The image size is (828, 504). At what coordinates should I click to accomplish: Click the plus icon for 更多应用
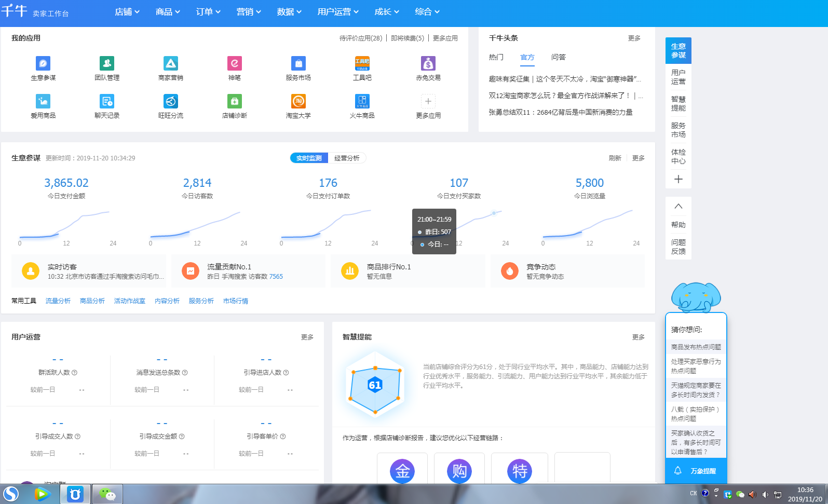pyautogui.click(x=428, y=101)
